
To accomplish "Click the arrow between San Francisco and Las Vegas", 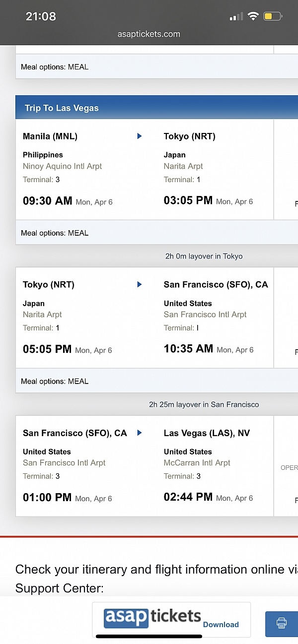I will (x=139, y=433).
